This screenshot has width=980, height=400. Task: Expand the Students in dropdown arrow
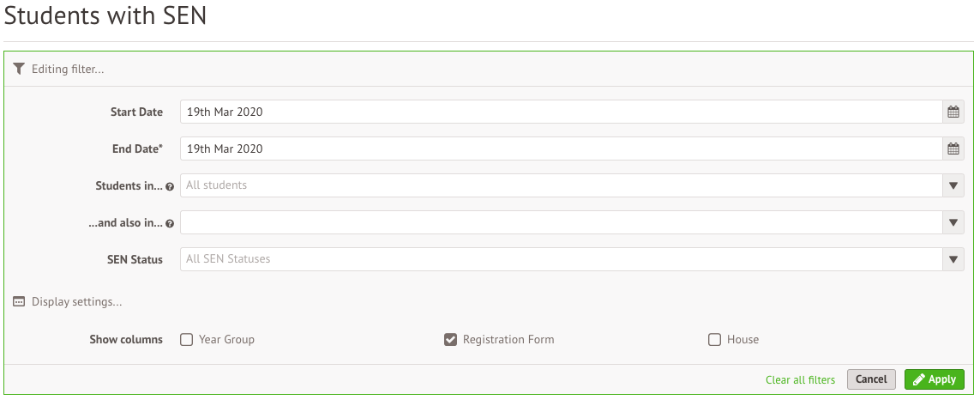point(953,185)
